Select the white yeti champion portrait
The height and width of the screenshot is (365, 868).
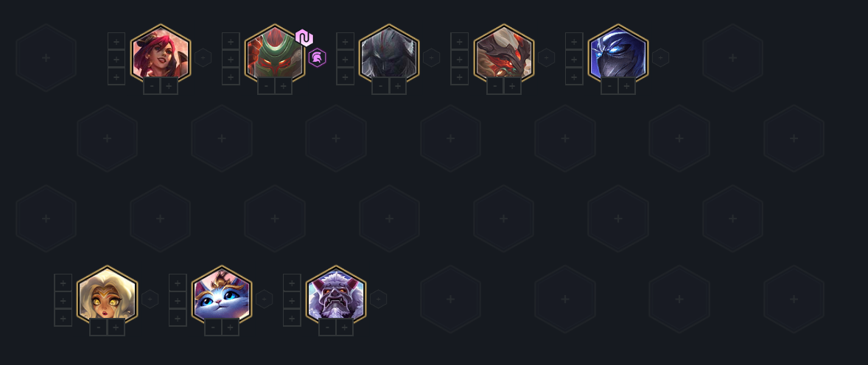pos(336,296)
